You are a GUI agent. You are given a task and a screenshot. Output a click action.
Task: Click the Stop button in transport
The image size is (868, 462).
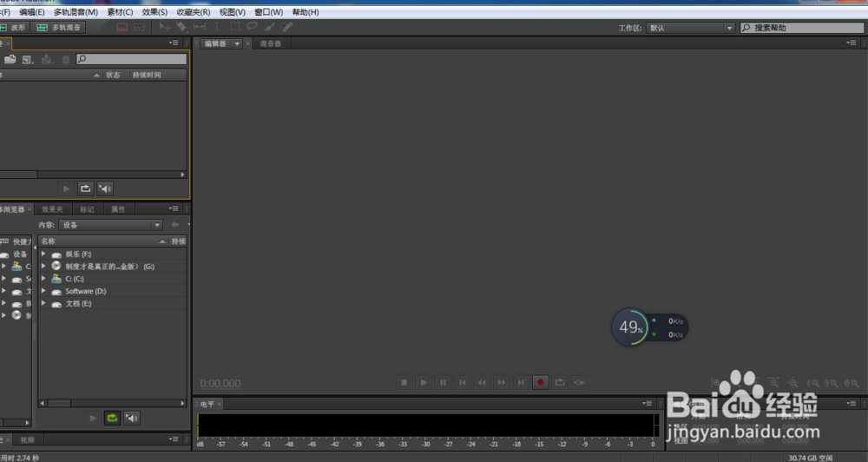coord(404,382)
